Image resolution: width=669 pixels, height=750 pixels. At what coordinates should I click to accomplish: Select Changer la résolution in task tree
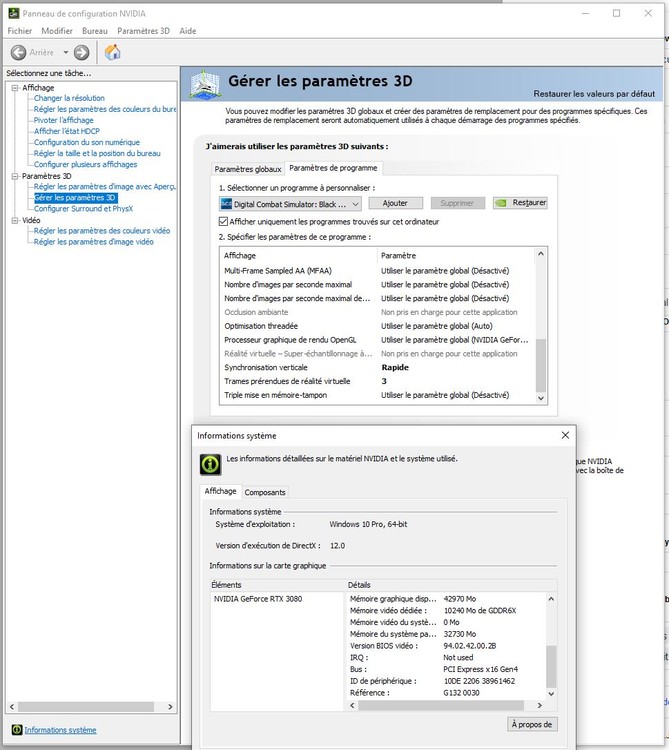pos(69,98)
